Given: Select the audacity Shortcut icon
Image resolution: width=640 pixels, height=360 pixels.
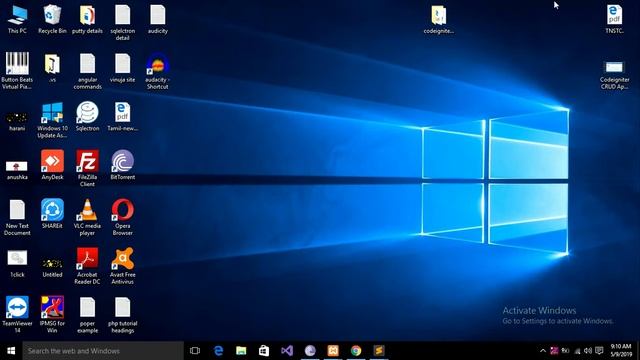Looking at the screenshot, I should tap(158, 71).
